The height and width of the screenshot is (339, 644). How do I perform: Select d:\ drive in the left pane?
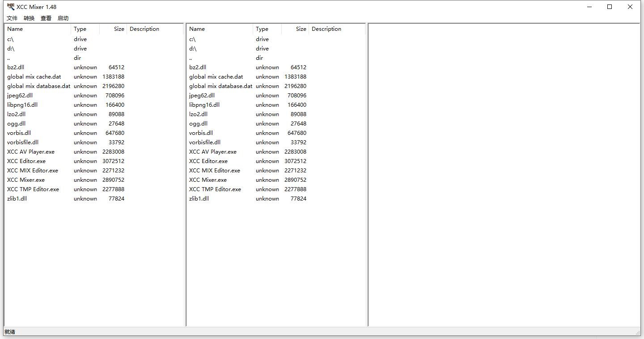coord(11,49)
